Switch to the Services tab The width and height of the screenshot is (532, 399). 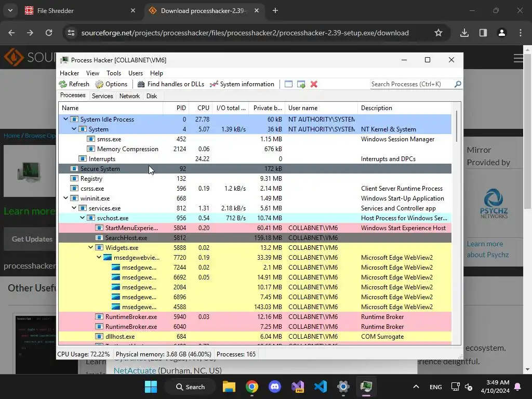(x=102, y=96)
